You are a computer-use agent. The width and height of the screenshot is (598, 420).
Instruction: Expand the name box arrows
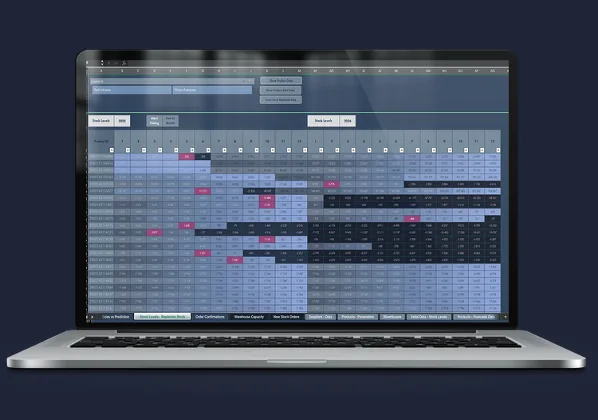tap(102, 63)
